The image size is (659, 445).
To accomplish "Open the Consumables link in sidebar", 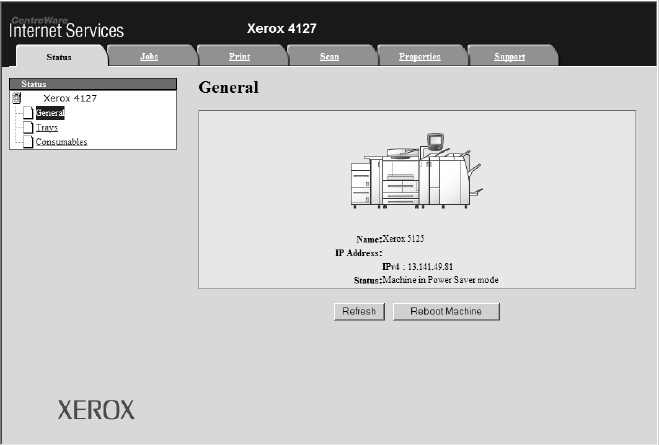I will (61, 142).
